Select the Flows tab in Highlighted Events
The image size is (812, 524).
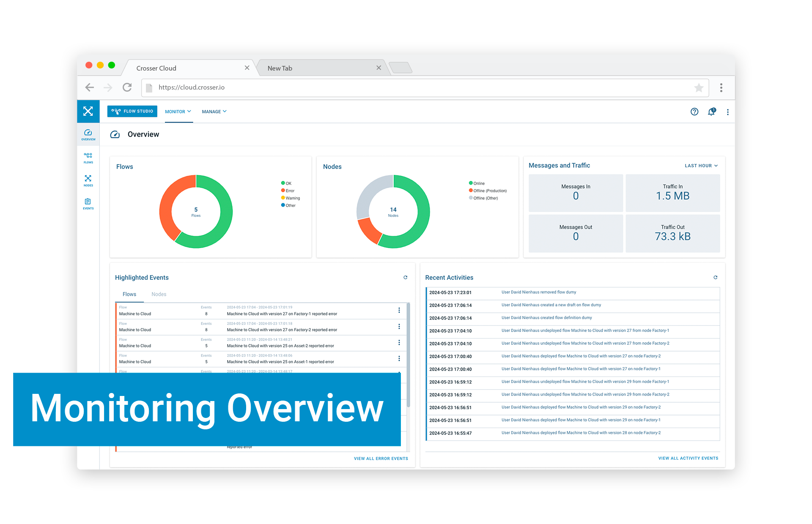(x=129, y=294)
